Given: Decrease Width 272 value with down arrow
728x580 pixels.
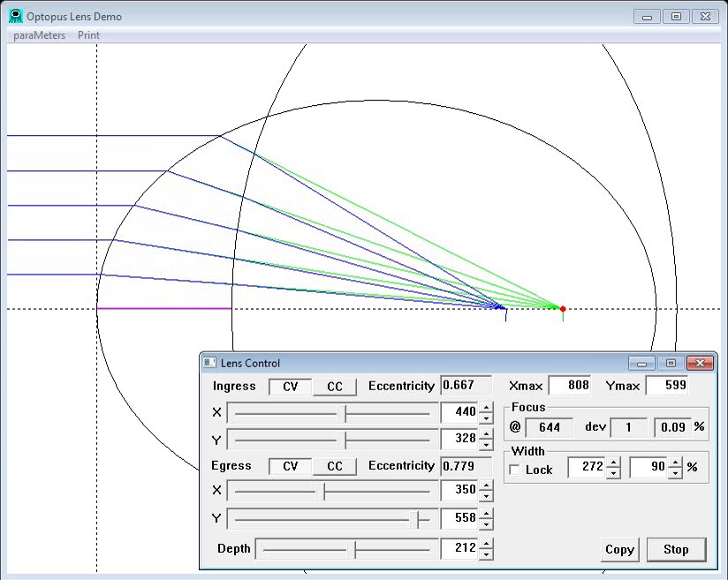Looking at the screenshot, I should tap(614, 473).
